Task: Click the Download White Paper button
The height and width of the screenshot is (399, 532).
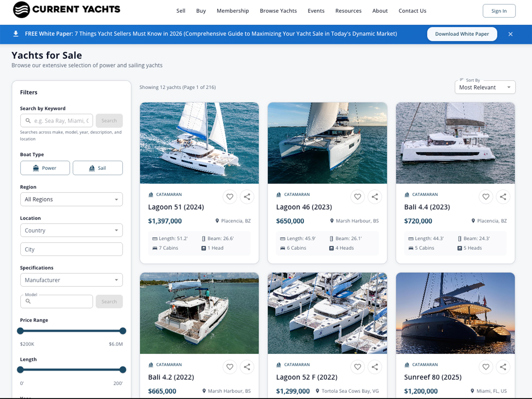Action: coord(462,34)
